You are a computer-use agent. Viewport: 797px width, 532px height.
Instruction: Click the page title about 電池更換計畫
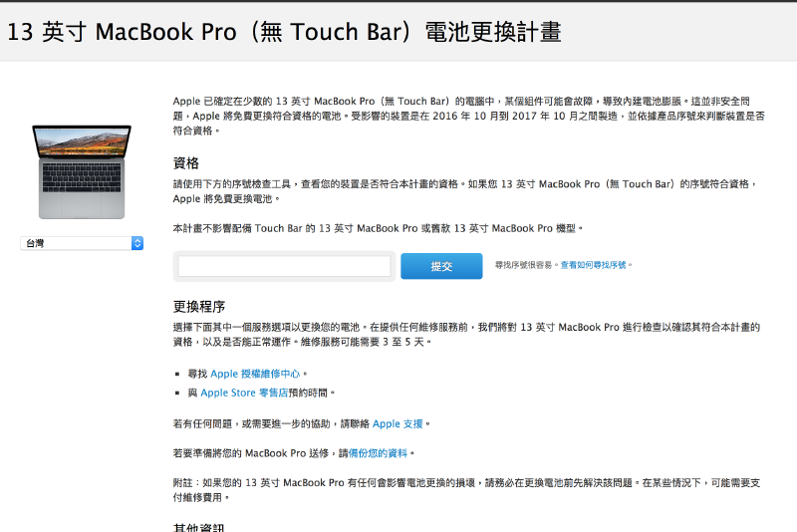click(x=284, y=32)
